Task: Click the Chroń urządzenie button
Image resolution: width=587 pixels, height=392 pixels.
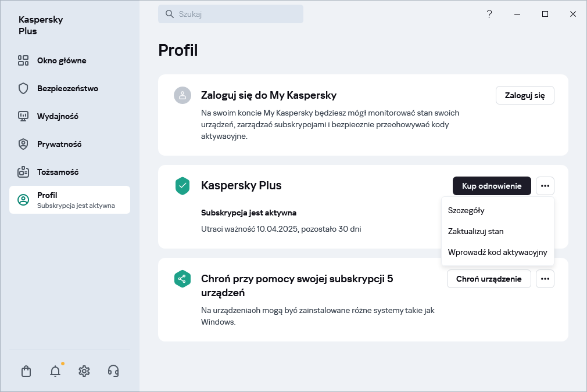Action: pos(489,279)
